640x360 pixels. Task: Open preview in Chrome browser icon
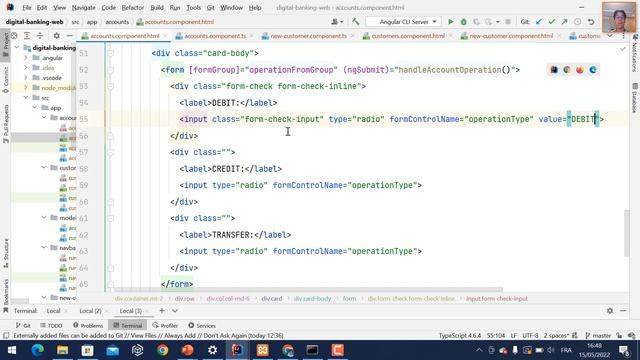point(567,70)
